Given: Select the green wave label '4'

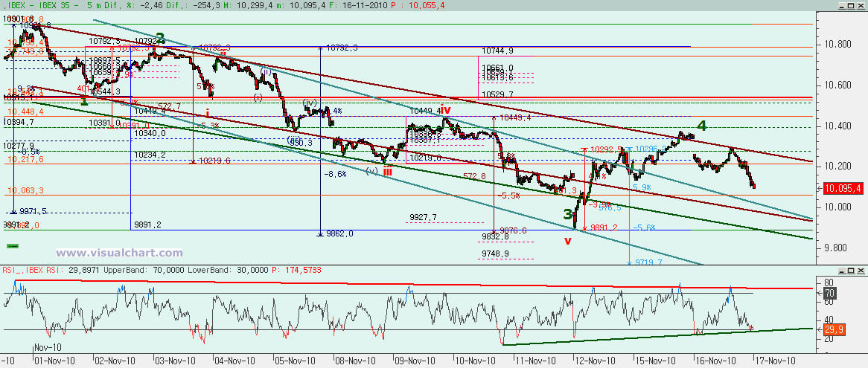Looking at the screenshot, I should point(701,126).
